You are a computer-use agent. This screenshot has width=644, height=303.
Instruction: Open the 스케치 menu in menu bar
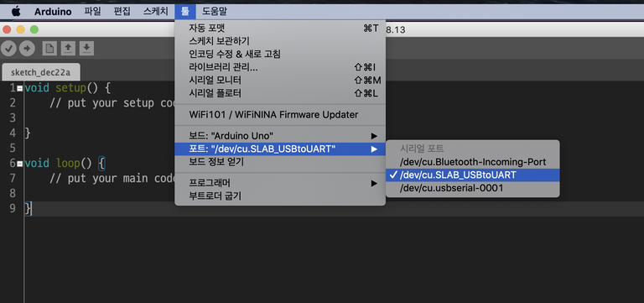156,12
